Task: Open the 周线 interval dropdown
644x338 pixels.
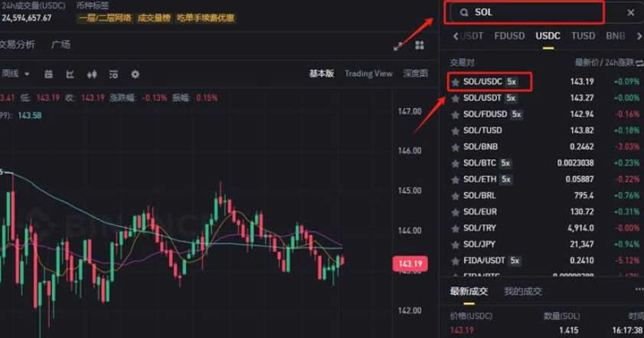Action: pyautogui.click(x=15, y=74)
